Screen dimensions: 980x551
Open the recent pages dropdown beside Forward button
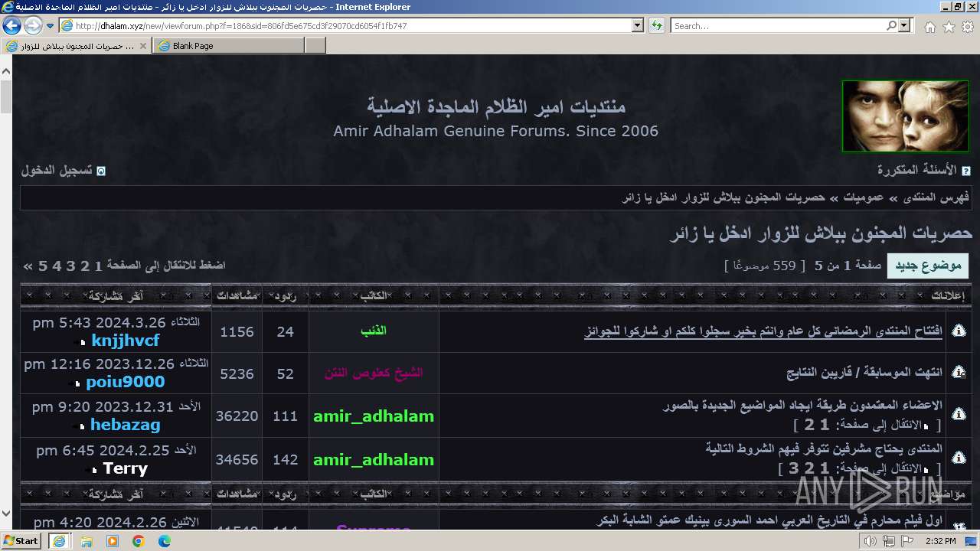[x=51, y=26]
